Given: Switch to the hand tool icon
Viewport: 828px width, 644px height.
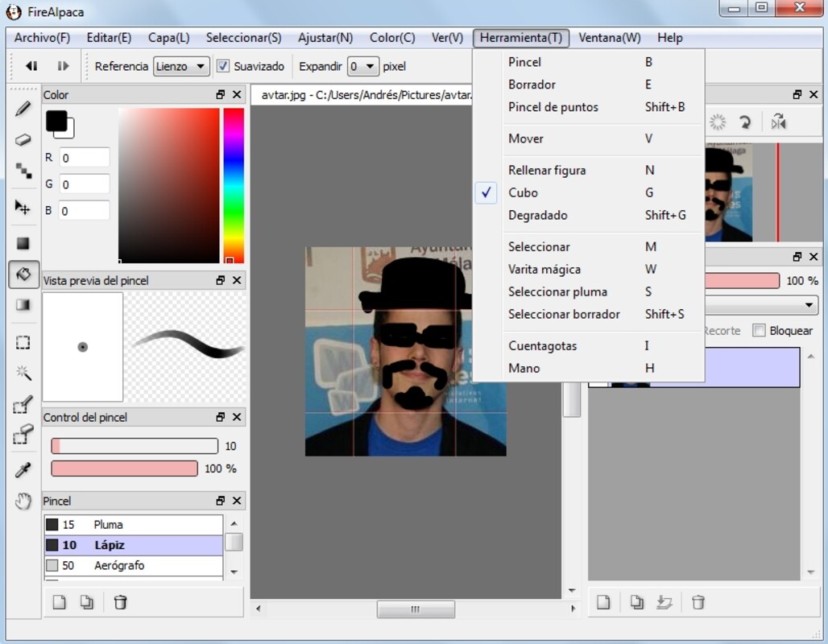Looking at the screenshot, I should tap(23, 502).
